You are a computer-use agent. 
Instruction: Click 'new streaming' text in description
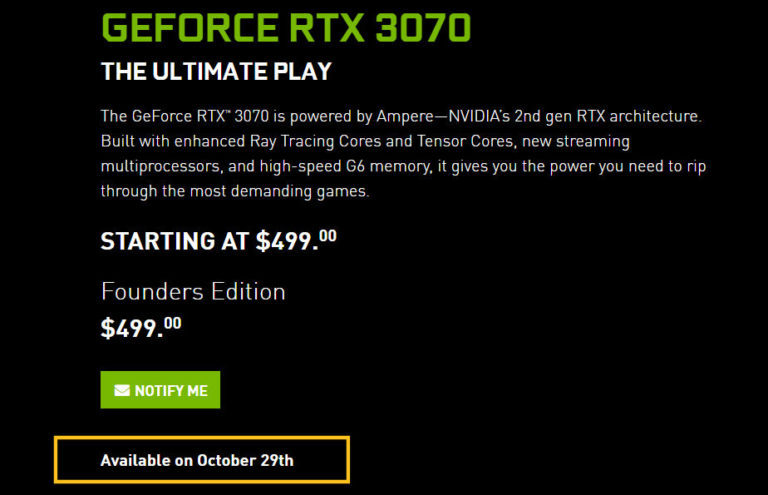(576, 141)
